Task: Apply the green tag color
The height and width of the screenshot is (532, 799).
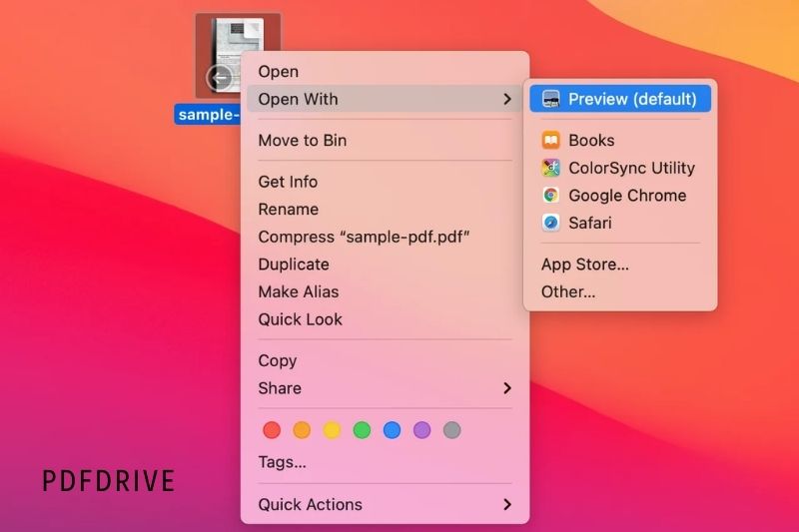Action: tap(362, 430)
